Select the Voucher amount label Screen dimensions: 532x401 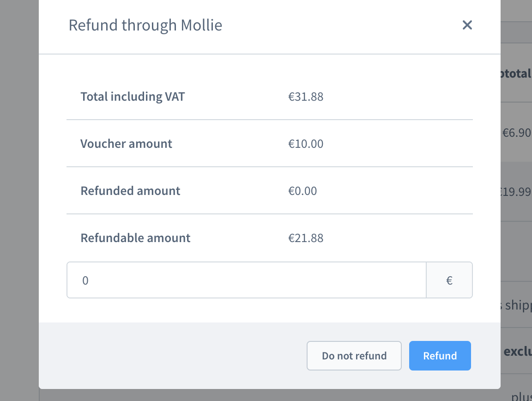[126, 144]
